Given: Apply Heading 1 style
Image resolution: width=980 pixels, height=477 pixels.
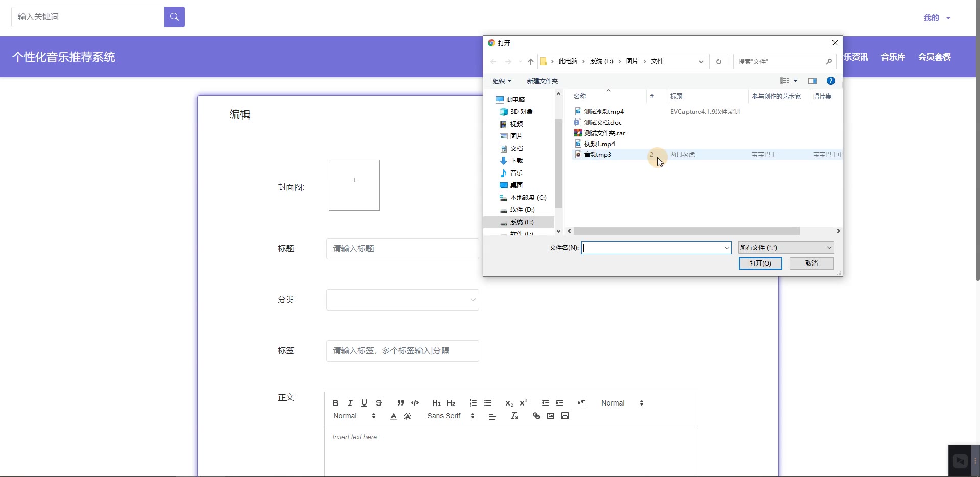Looking at the screenshot, I should [x=436, y=403].
